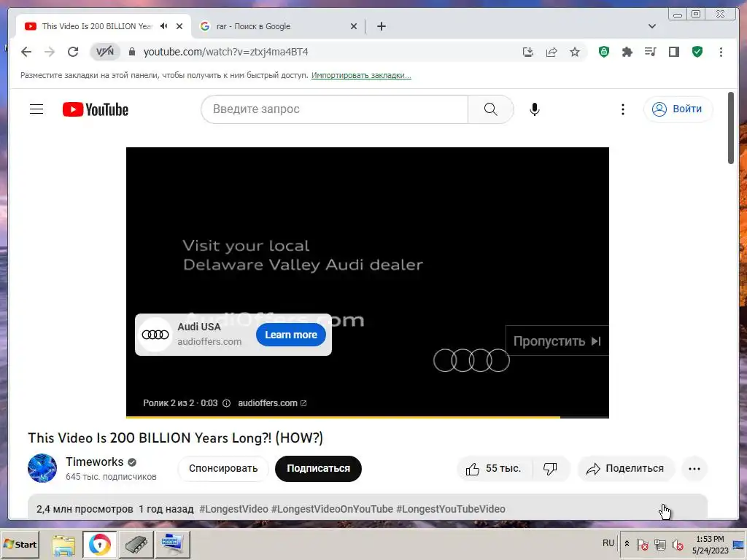Start voice search with microphone
Viewport: 747px width, 560px height.
(x=535, y=109)
